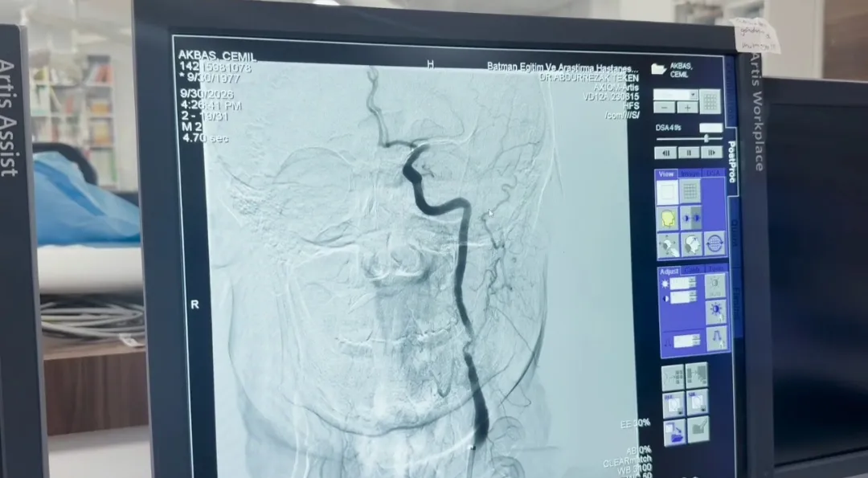The image size is (868, 478).
Task: Click the save image to folder icon
Action: tap(675, 432)
